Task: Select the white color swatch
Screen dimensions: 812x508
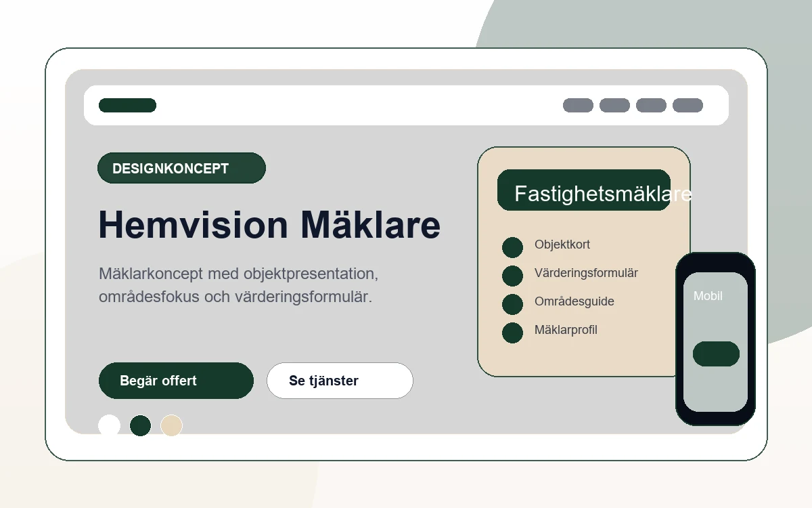Action: pyautogui.click(x=109, y=425)
